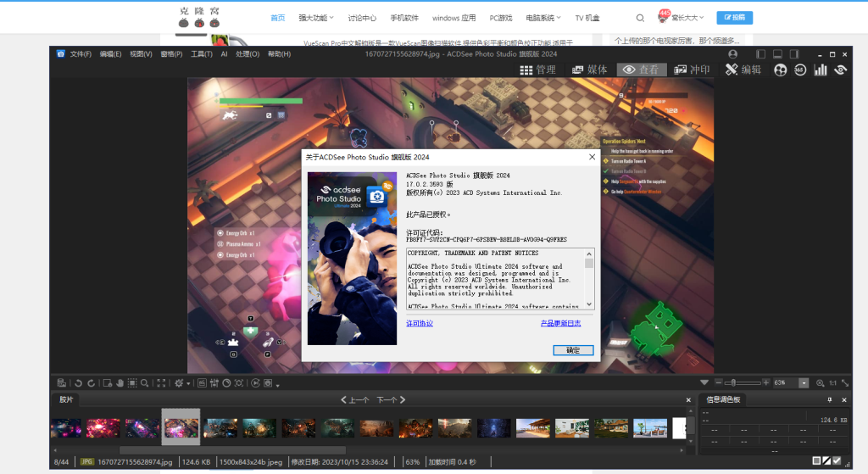Toggle the white square status bar icon

point(816,460)
